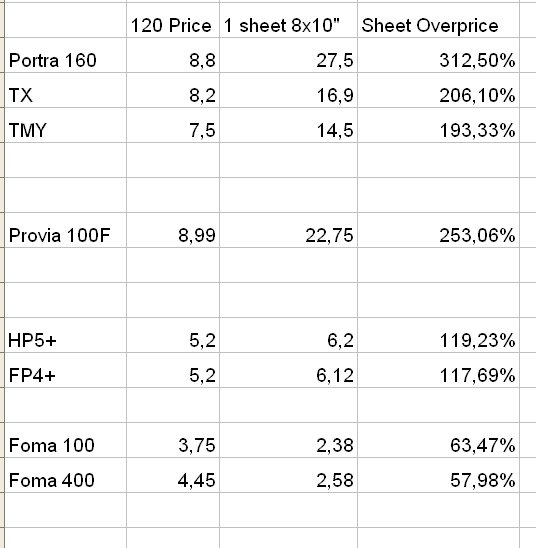The height and width of the screenshot is (548, 536).
Task: Select the 22,75 sheet price cell
Action: [x=288, y=230]
